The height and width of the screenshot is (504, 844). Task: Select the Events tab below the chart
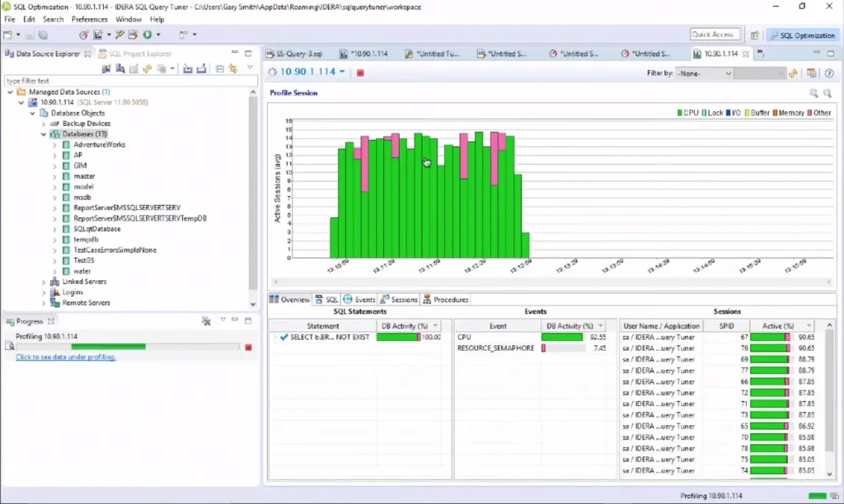coord(359,300)
